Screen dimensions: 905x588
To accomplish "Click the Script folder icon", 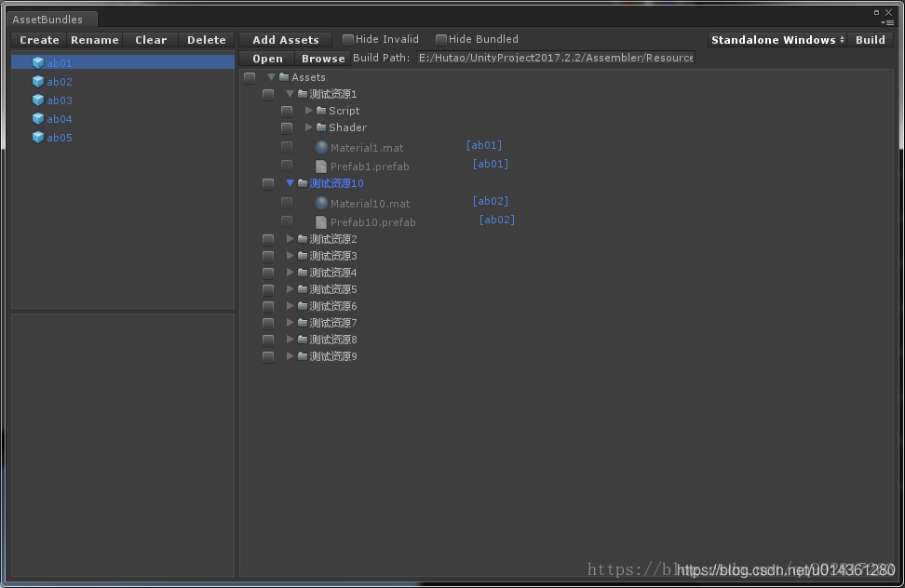I will [321, 110].
